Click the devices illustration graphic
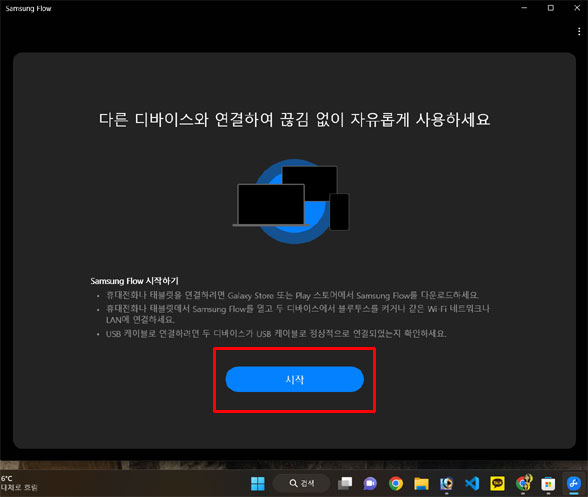 (x=291, y=201)
